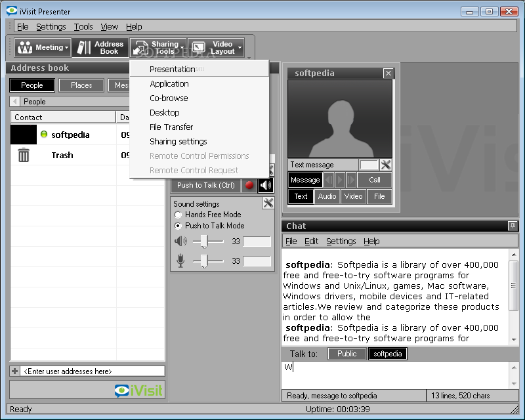Select Co-browse in the sharing menu
525x420 pixels.
199,98
